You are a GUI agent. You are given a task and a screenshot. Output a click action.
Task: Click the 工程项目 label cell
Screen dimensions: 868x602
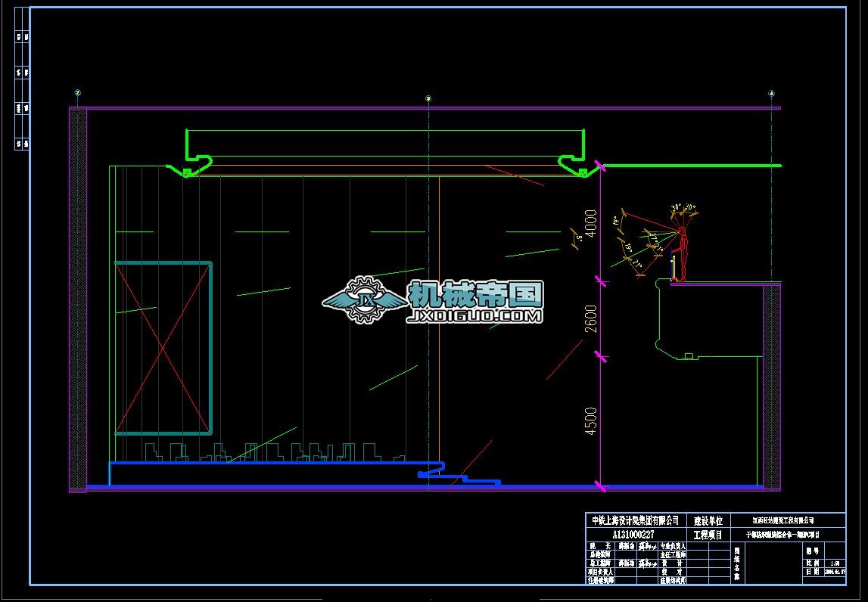pyautogui.click(x=708, y=535)
